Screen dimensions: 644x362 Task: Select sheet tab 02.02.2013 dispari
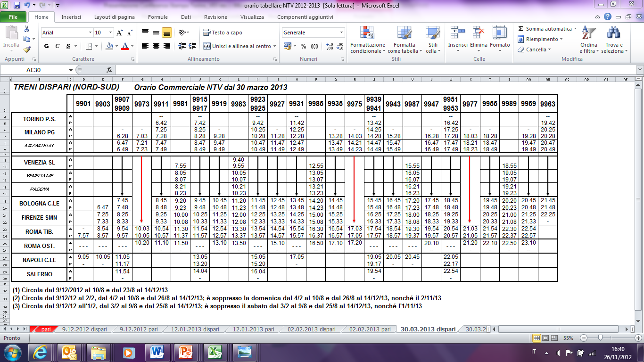pos(312,329)
